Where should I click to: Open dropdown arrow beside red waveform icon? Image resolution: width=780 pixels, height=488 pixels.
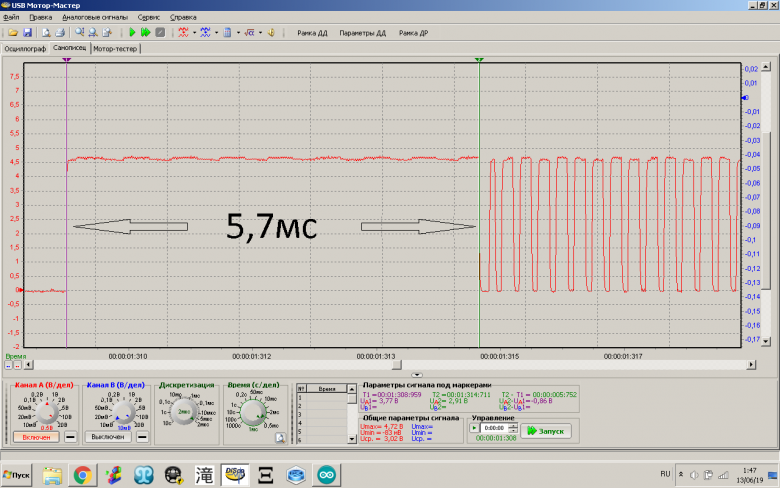(193, 33)
